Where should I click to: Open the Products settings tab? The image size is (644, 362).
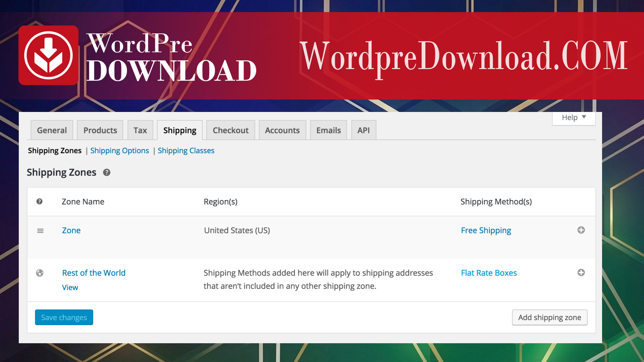click(100, 130)
